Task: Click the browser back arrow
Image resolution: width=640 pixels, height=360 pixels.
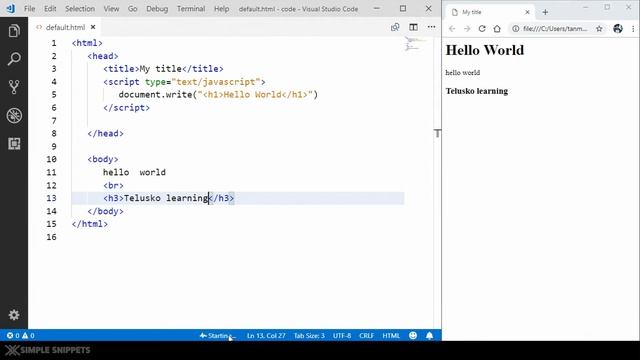Action: tap(452, 29)
